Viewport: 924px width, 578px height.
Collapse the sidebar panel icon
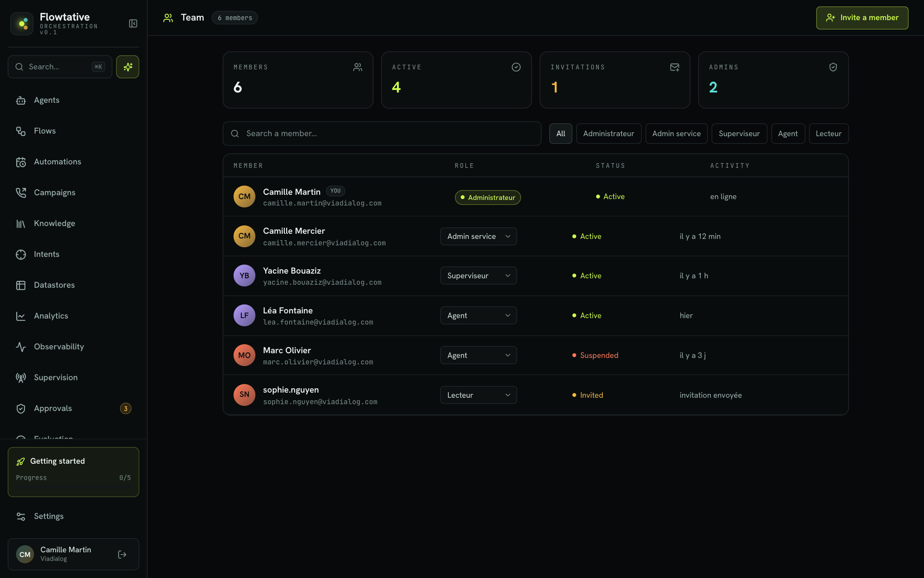[133, 24]
